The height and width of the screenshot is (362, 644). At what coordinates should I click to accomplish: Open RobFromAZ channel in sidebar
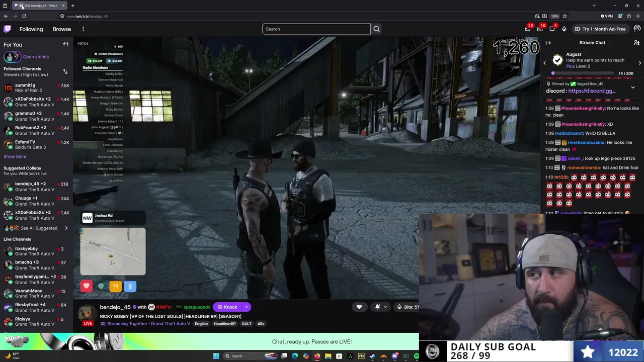coord(36,131)
